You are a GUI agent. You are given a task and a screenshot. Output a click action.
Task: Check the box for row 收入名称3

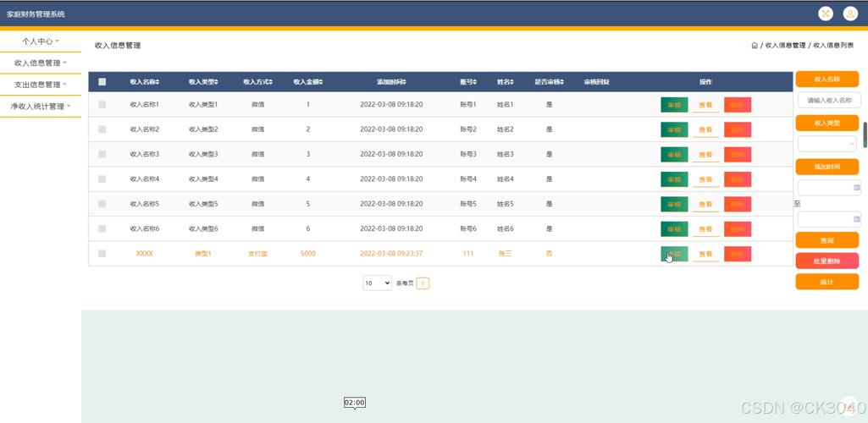tap(102, 154)
